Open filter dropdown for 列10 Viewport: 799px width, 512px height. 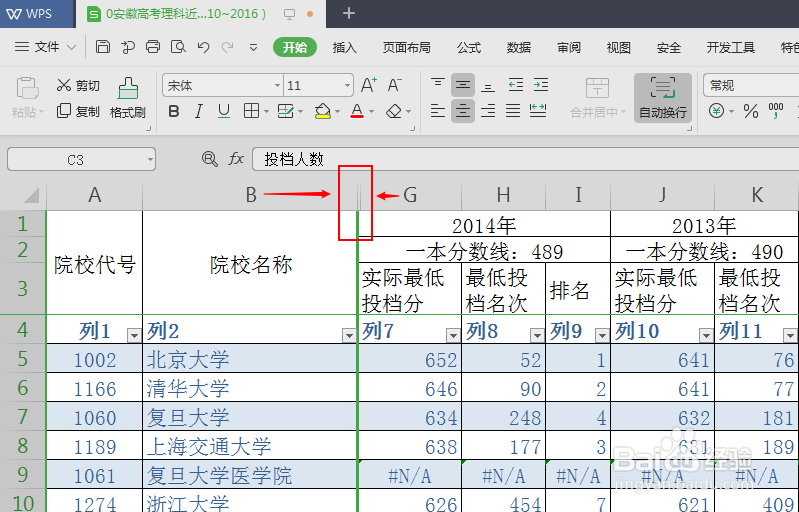706,335
